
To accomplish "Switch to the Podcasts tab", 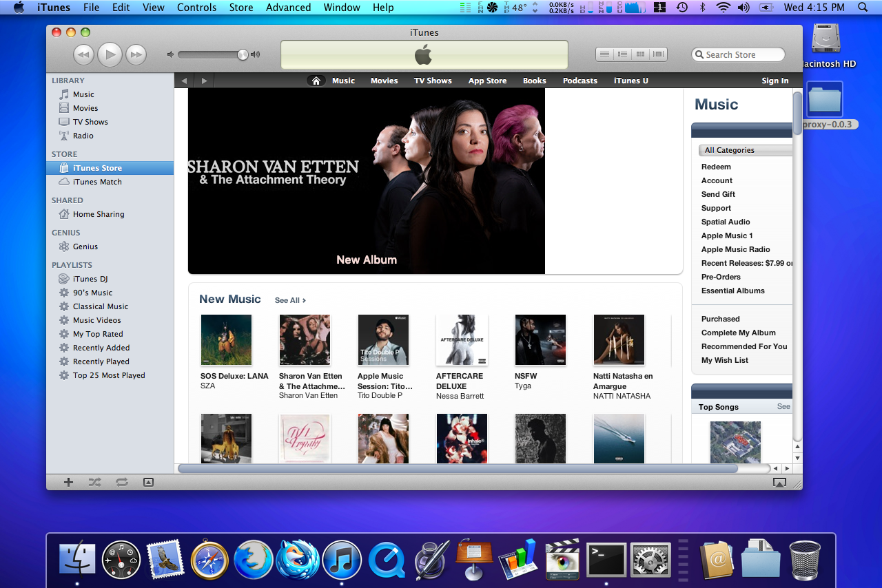I will click(x=580, y=81).
